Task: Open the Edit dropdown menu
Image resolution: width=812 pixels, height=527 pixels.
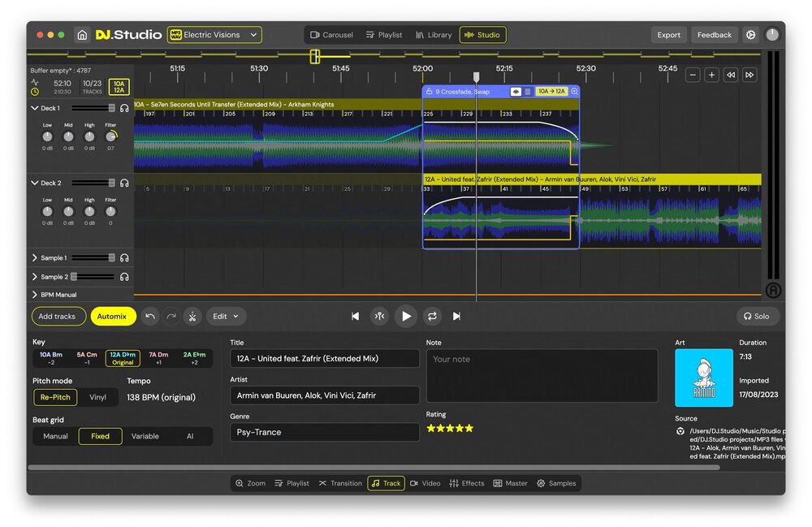Action: (226, 316)
